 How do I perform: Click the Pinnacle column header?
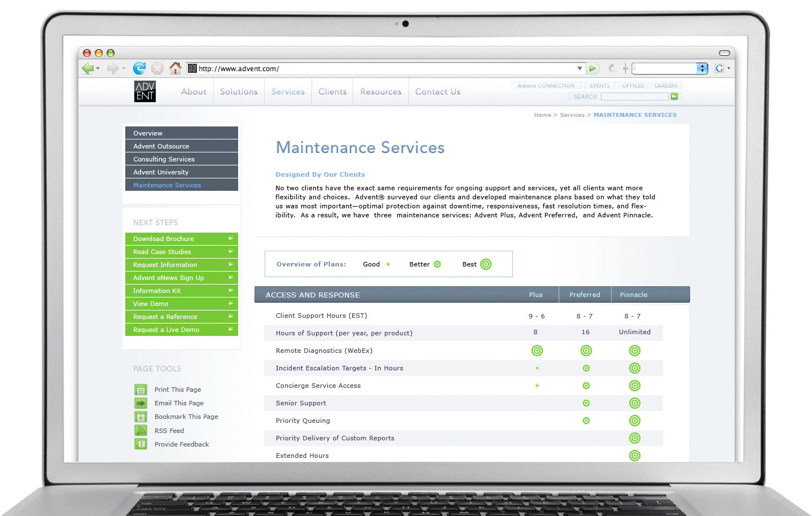coord(634,295)
